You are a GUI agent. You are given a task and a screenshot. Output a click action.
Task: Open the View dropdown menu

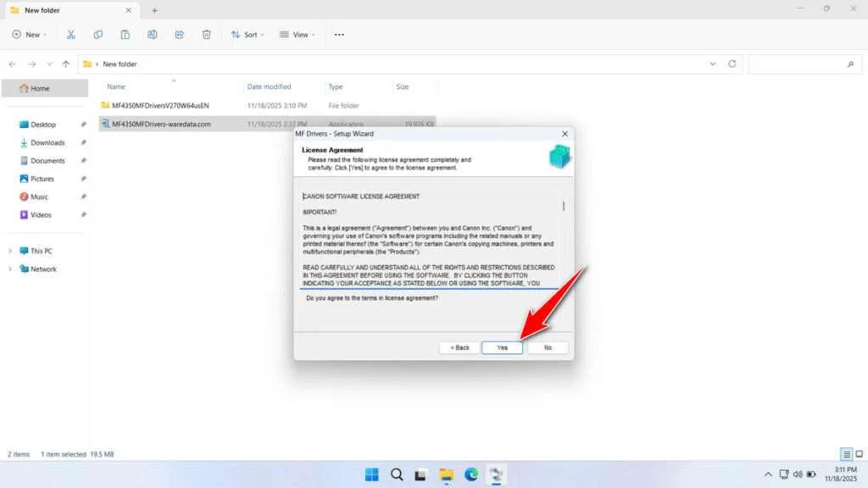click(x=298, y=35)
